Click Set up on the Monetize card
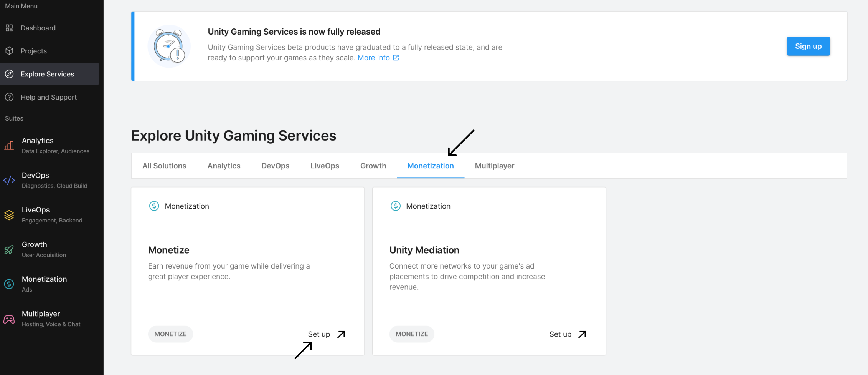Image resolution: width=868 pixels, height=375 pixels. pyautogui.click(x=326, y=334)
